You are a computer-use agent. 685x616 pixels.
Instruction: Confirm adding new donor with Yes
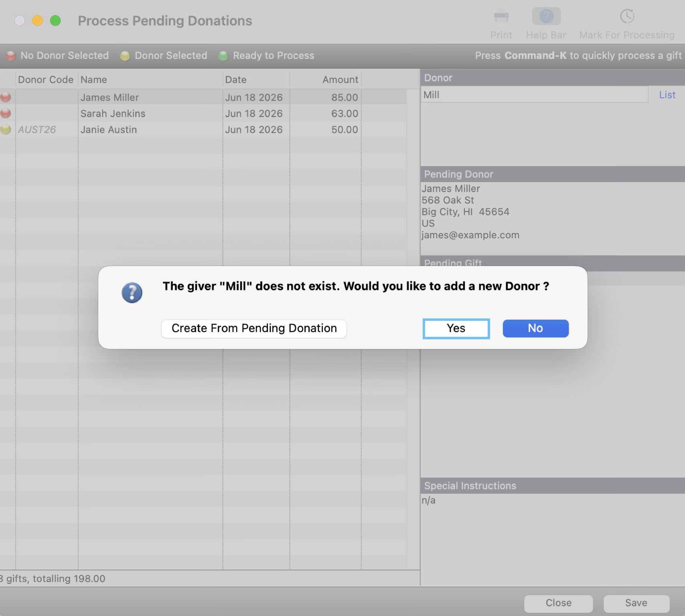click(x=456, y=328)
